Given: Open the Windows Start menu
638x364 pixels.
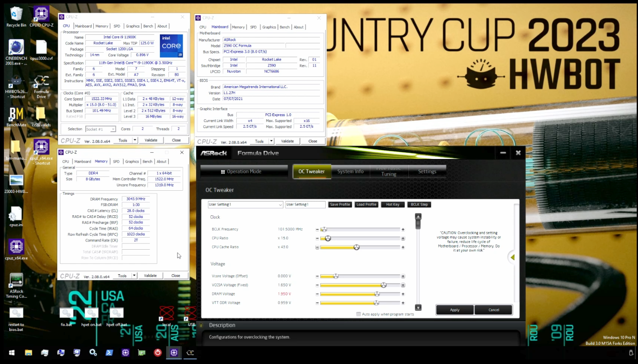Looking at the screenshot, I should tap(12, 353).
